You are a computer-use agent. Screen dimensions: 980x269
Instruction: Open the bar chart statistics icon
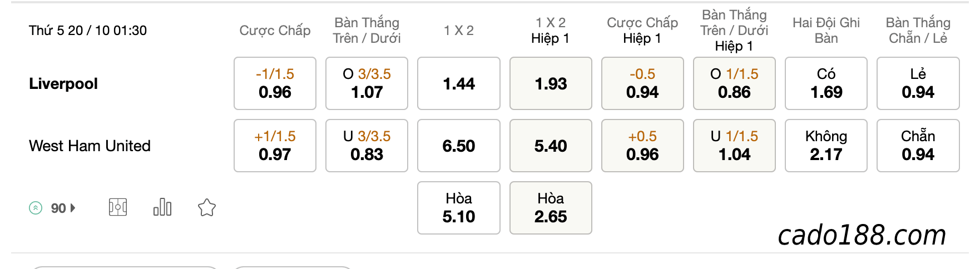click(x=162, y=207)
